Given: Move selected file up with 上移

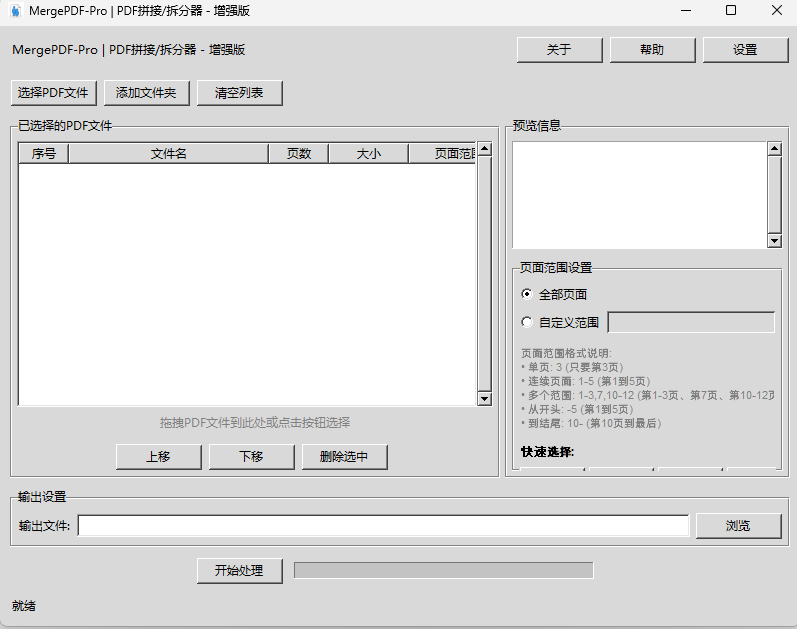Looking at the screenshot, I should point(159,457).
